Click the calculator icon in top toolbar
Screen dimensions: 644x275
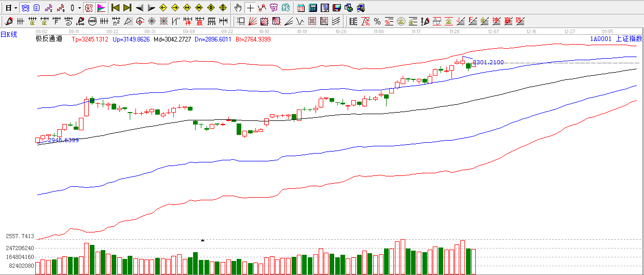313,8
